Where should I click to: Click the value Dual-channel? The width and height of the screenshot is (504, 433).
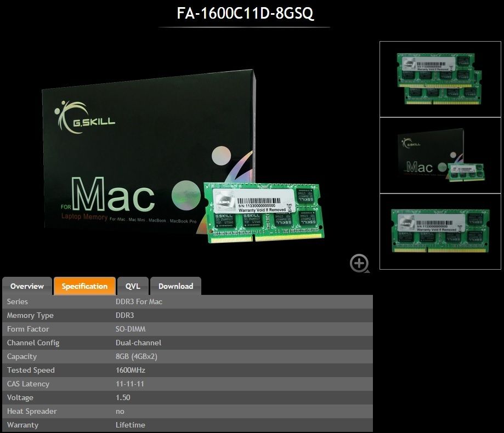coord(139,343)
